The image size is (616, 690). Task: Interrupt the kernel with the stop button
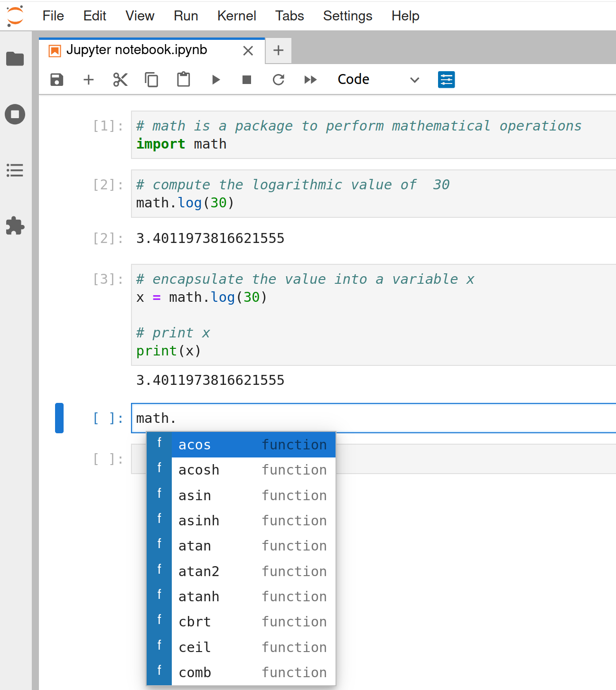(247, 80)
